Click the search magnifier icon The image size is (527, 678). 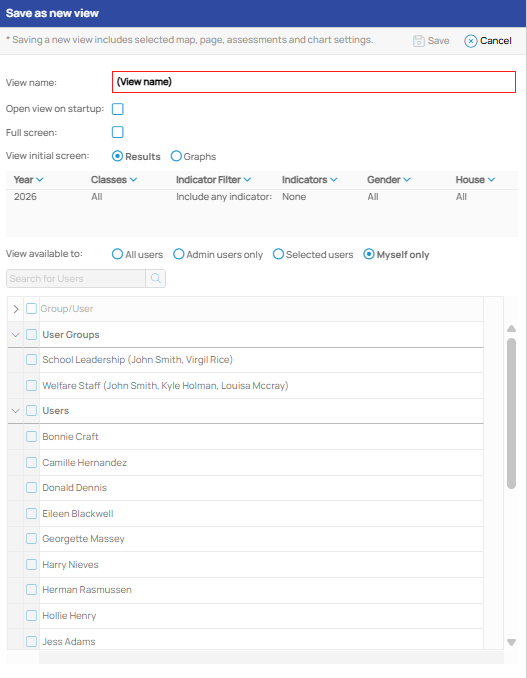point(156,278)
